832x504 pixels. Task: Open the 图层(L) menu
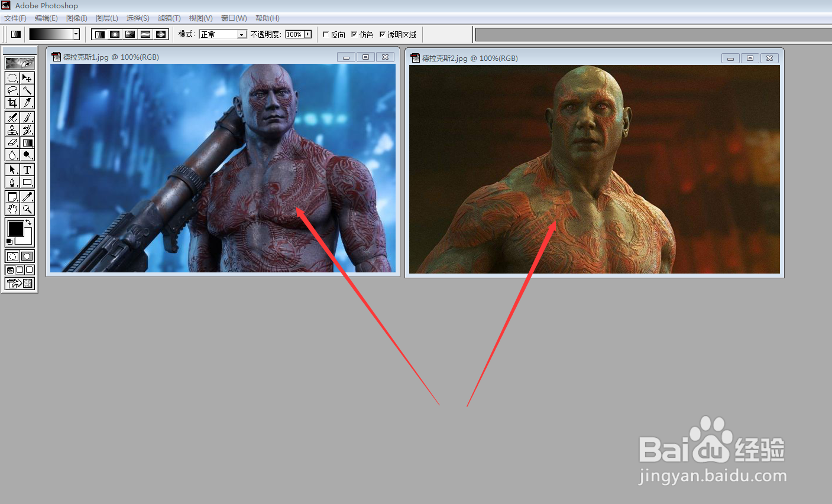pyautogui.click(x=107, y=18)
